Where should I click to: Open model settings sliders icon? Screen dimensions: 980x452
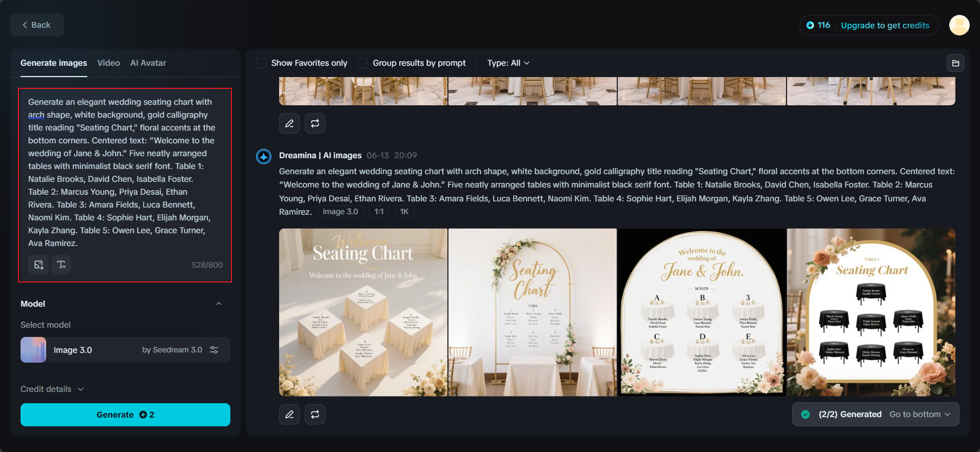point(214,350)
